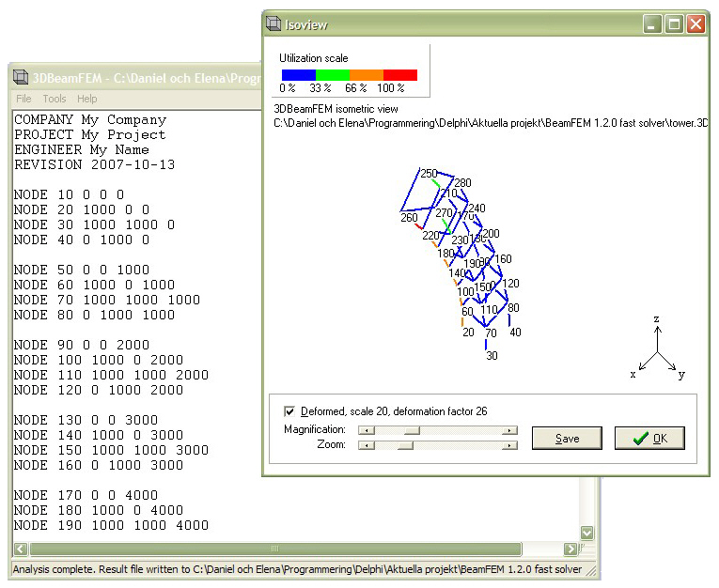Toggle the Deformed checkbox
719x588 pixels.
tap(289, 411)
